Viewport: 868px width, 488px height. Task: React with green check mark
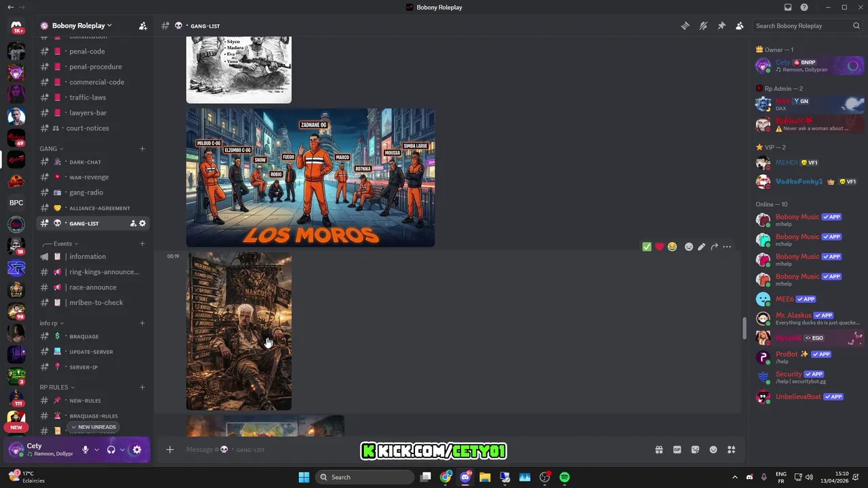[647, 247]
